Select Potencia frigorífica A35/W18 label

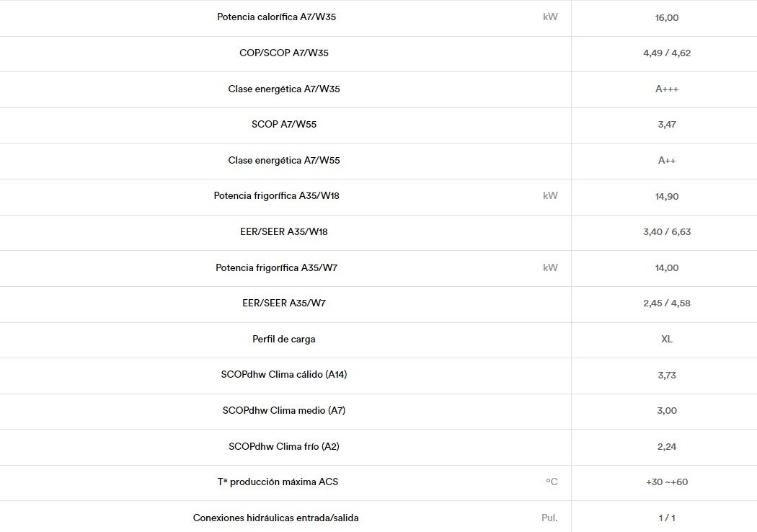coord(276,196)
